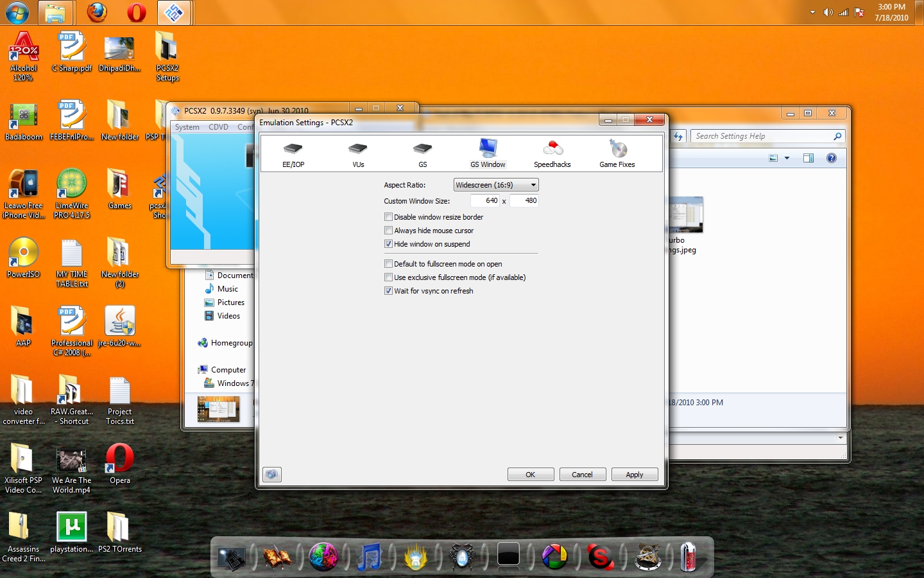
Task: Select Music in the Explorer navigation pane
Action: coord(221,289)
